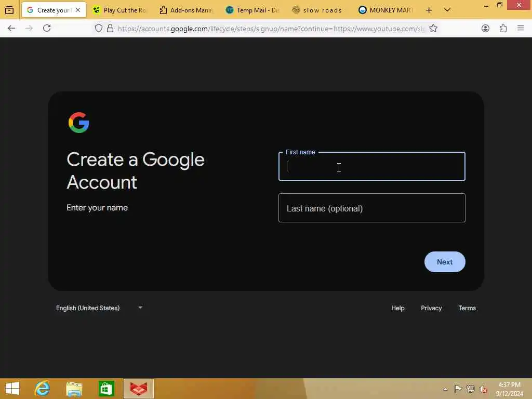Viewport: 532px width, 399px height.
Task: Reload the current page
Action: pos(47,29)
